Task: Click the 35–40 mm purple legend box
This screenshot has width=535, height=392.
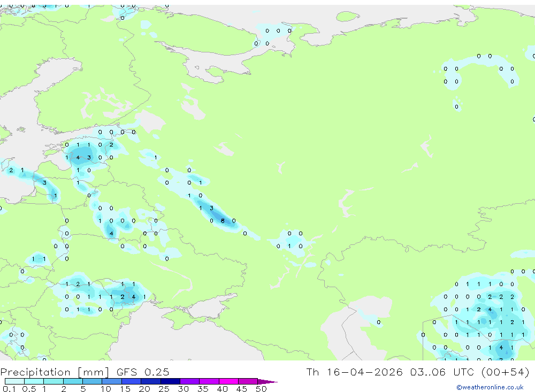Action: pyautogui.click(x=209, y=381)
